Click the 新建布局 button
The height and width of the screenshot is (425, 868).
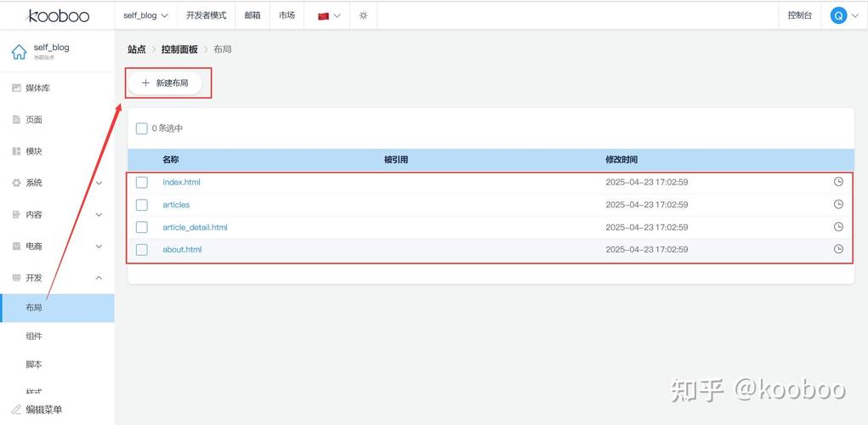(166, 83)
